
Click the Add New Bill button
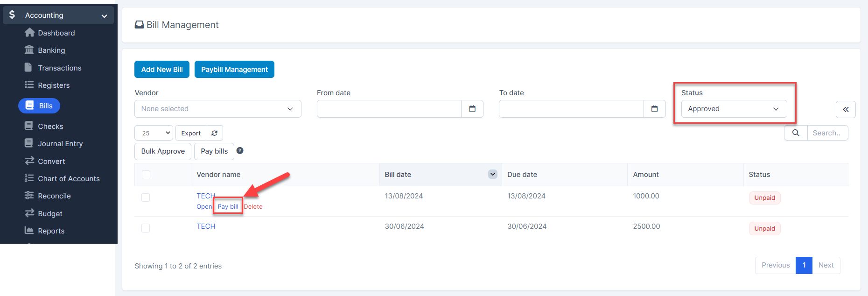pos(162,70)
